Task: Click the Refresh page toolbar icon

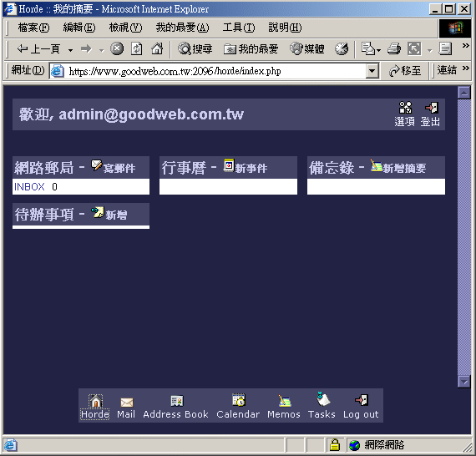Action: click(137, 48)
